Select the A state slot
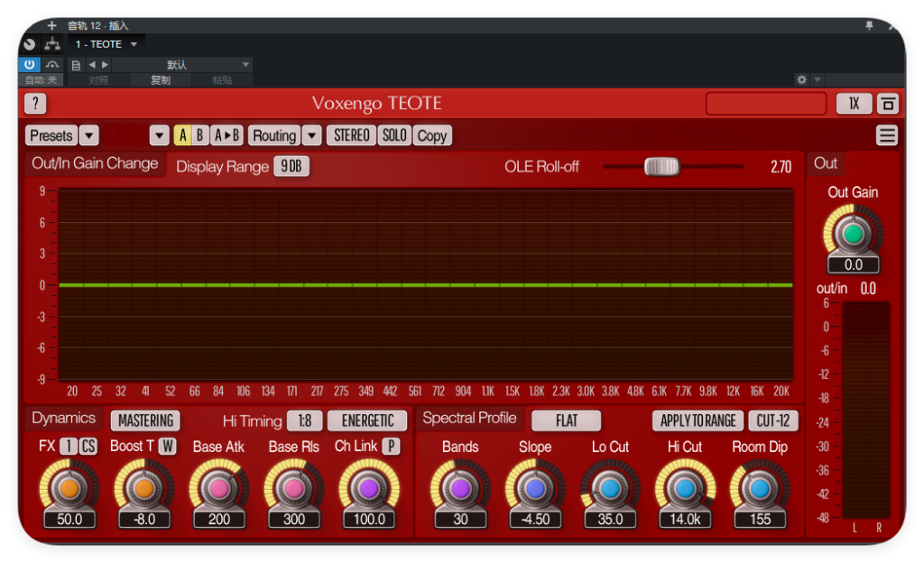This screenshot has width=924, height=563. click(182, 135)
